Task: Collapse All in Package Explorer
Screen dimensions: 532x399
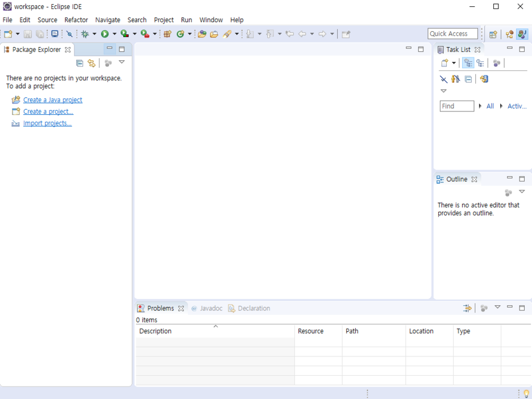Action: (80, 63)
